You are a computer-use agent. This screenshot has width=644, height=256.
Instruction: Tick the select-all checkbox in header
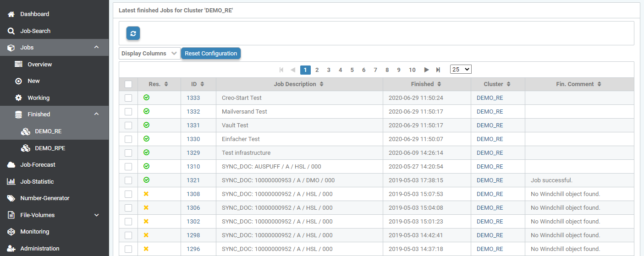(x=128, y=84)
